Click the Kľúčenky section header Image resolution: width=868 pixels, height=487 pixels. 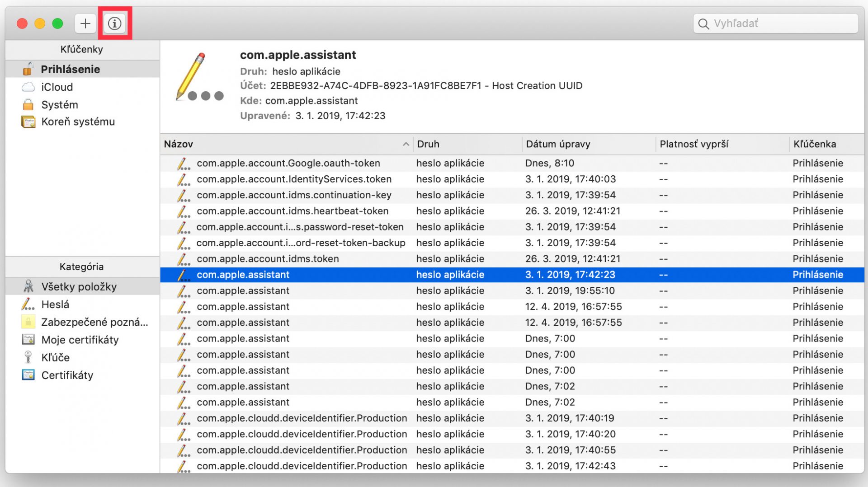[82, 49]
